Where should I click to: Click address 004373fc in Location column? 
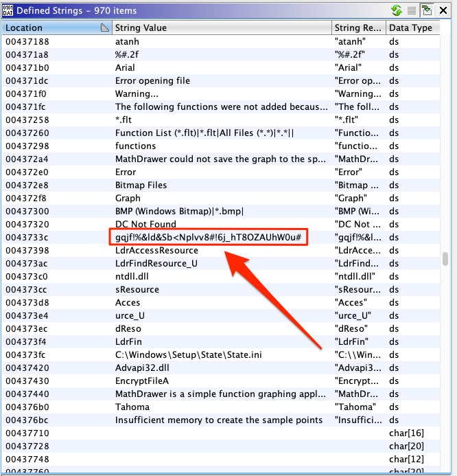coord(26,355)
